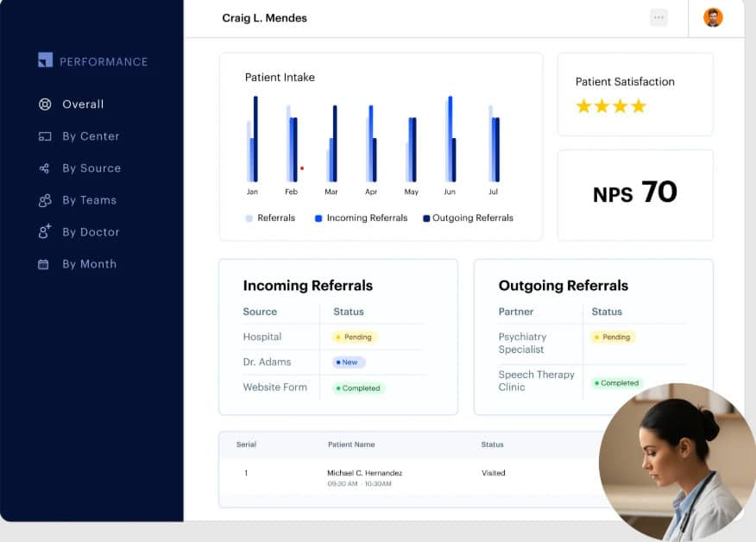This screenshot has width=756, height=542.
Task: Click the By Source share icon
Action: pyautogui.click(x=45, y=168)
